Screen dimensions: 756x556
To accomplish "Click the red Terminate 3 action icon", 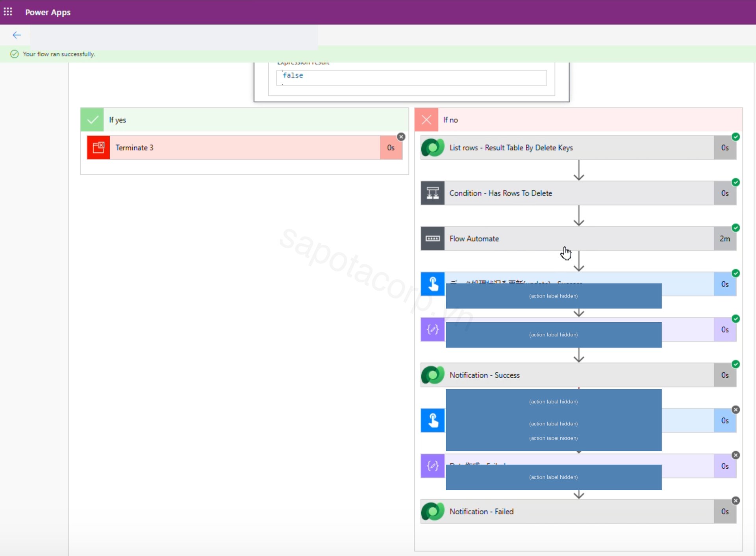I will [98, 148].
